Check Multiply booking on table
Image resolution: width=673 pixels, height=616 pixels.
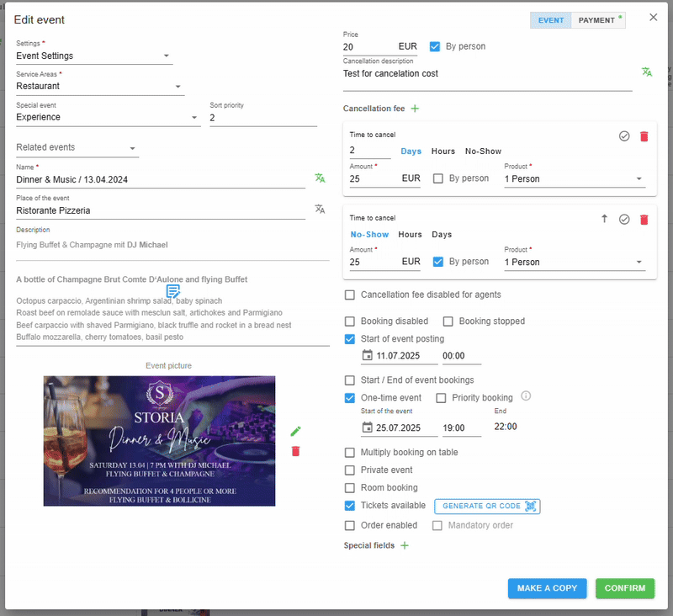coord(350,453)
